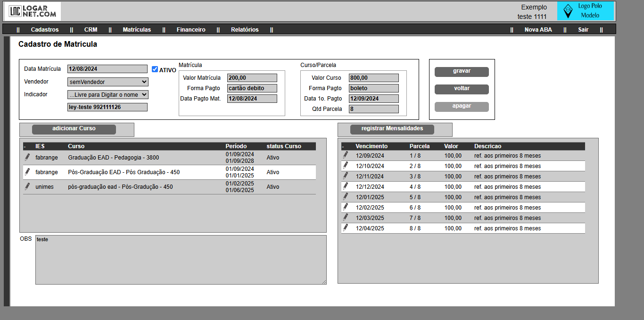Edit installment 1 / 8 pencil icon
Screen dimensions: 644x320
(x=346, y=155)
